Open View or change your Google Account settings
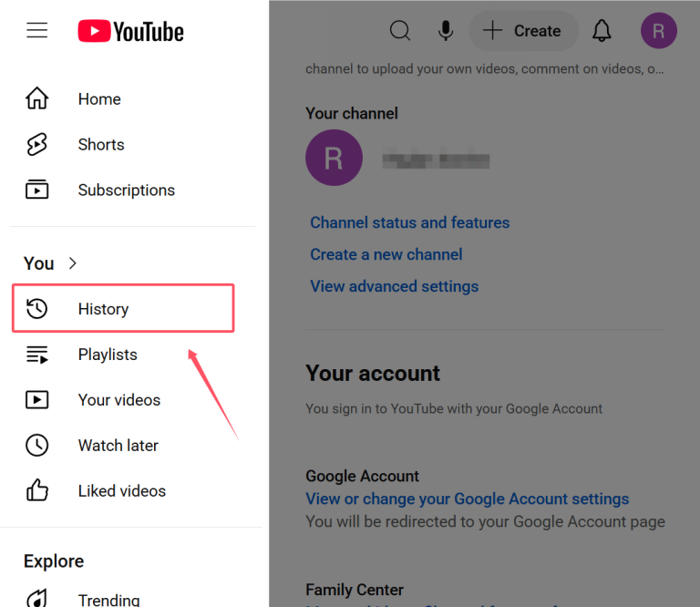The image size is (700, 607). click(x=468, y=499)
